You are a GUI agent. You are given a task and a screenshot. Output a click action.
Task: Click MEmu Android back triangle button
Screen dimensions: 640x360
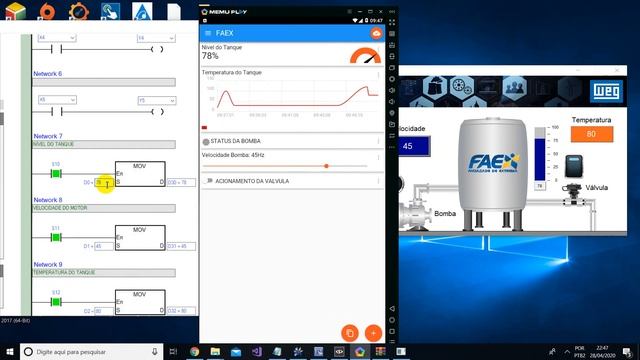point(392,309)
